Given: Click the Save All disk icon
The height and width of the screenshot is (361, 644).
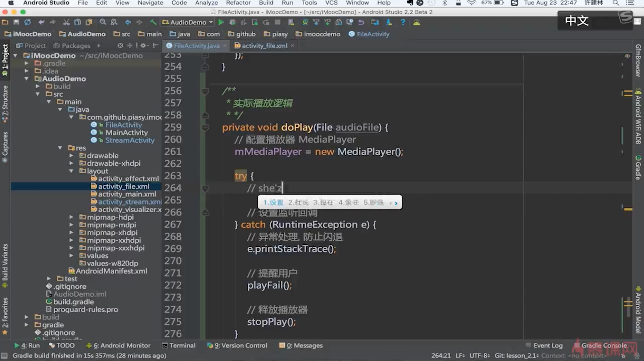Looking at the screenshot, I should 16,22.
